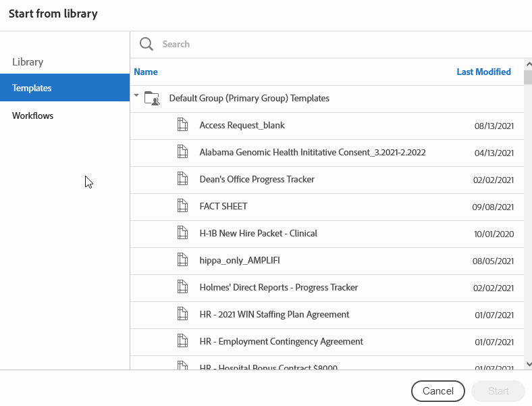Select FACT SHEET template
Viewport: 532px width, 406px height.
coord(327,207)
